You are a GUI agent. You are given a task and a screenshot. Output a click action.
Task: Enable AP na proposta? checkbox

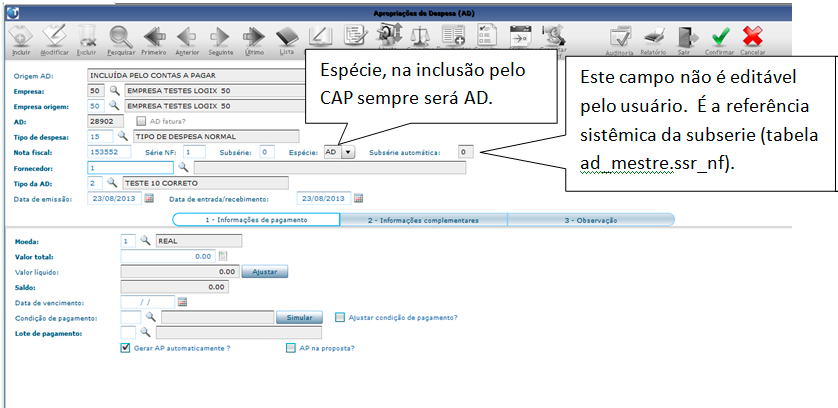click(x=291, y=348)
